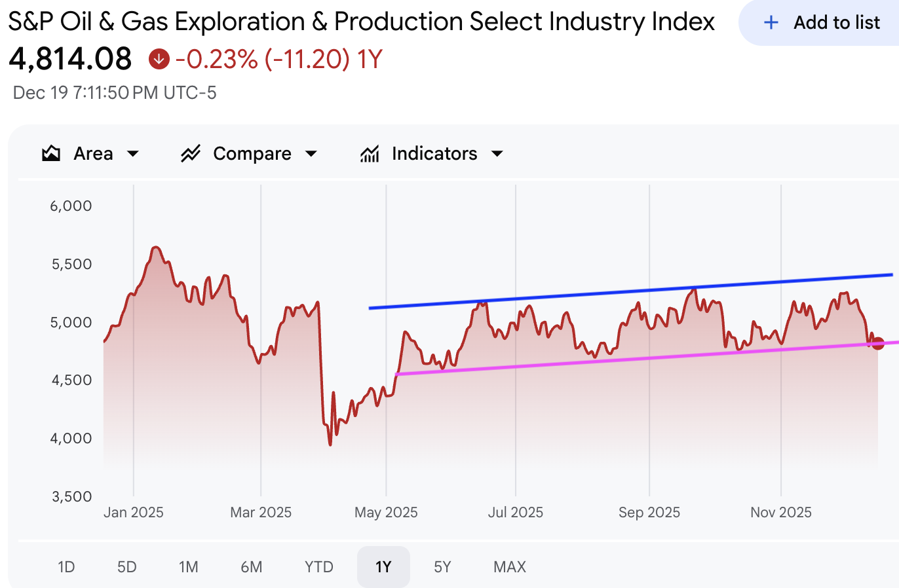Choose the 1M time range
Viewport: 899px width, 588px height.
pyautogui.click(x=189, y=567)
